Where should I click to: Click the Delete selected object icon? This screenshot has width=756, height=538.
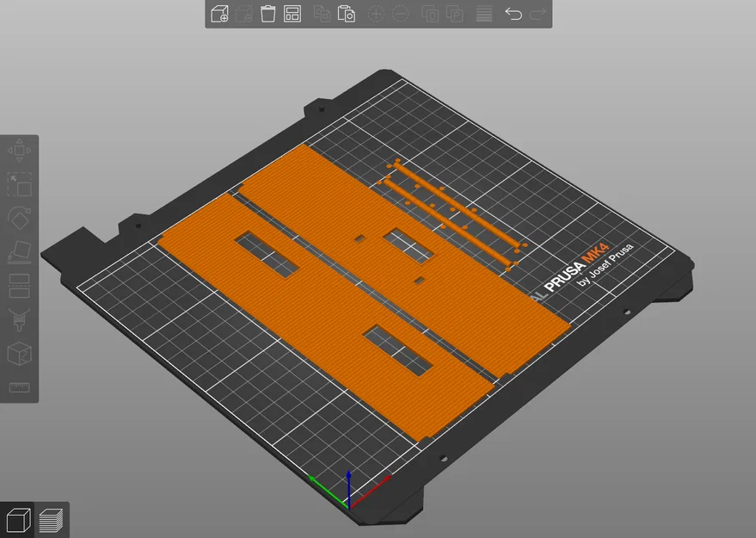[244, 14]
